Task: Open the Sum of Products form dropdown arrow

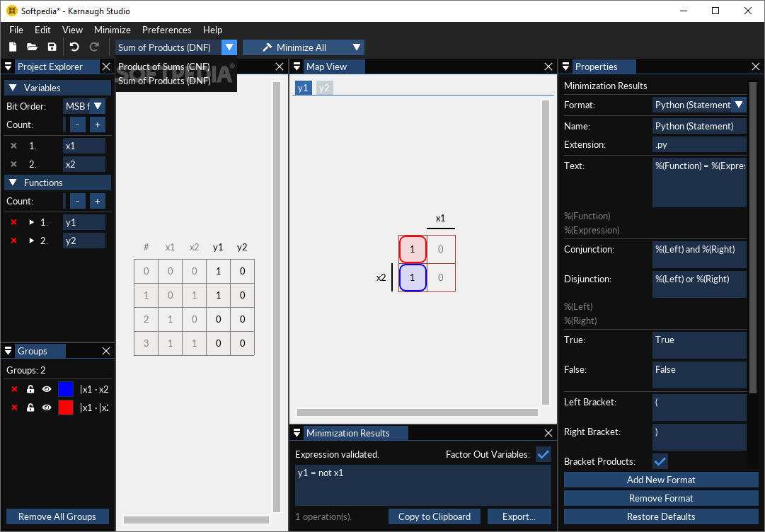Action: 229,47
